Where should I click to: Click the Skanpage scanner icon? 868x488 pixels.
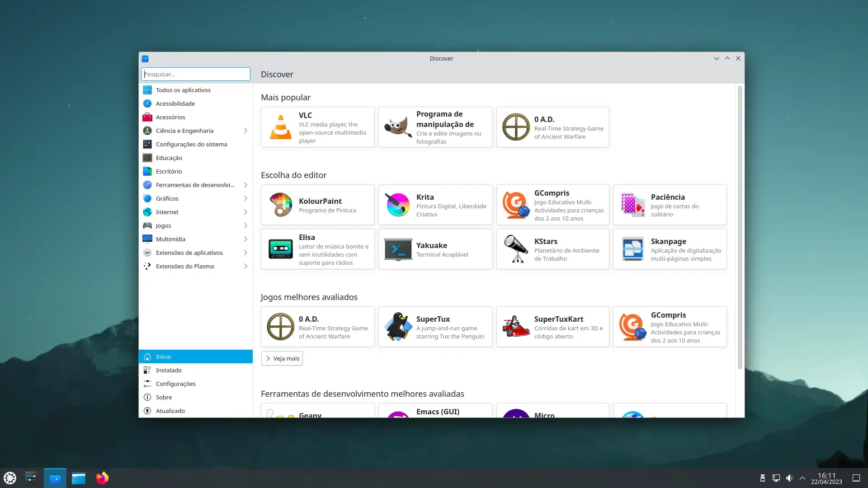click(x=632, y=249)
